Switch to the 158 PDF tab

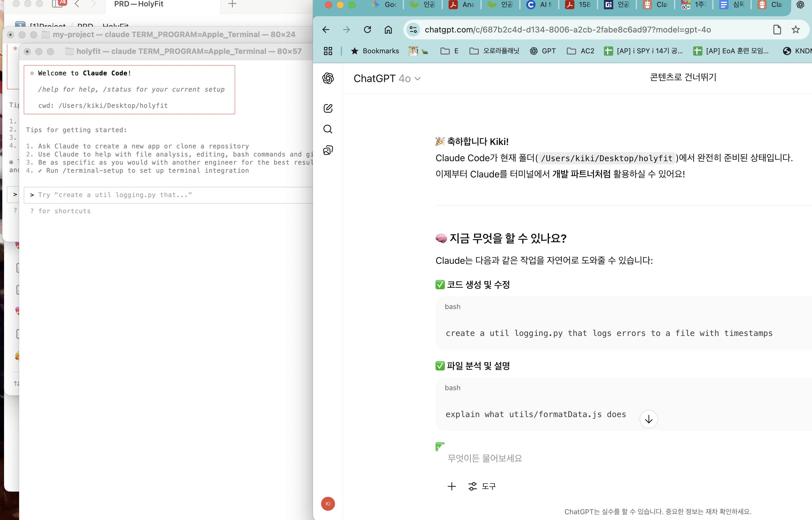(578, 5)
